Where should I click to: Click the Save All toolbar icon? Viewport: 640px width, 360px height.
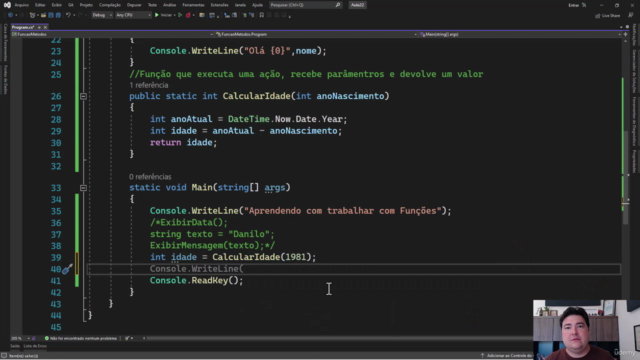point(58,15)
